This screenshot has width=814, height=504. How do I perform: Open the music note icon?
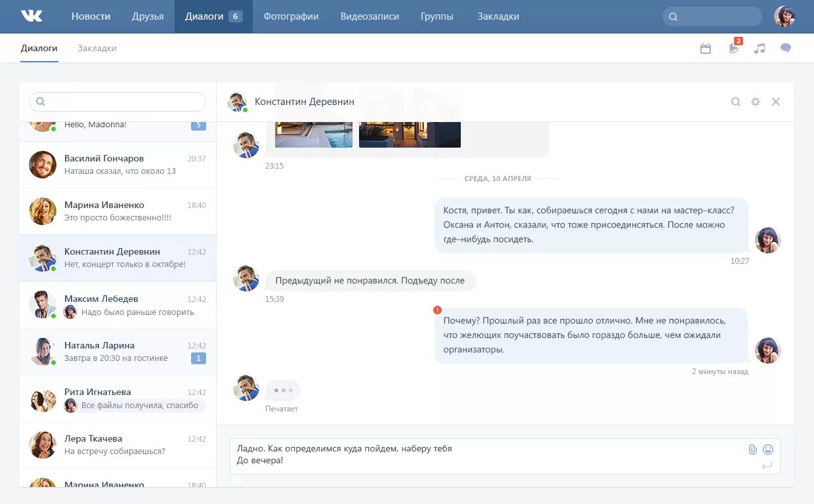[x=760, y=49]
